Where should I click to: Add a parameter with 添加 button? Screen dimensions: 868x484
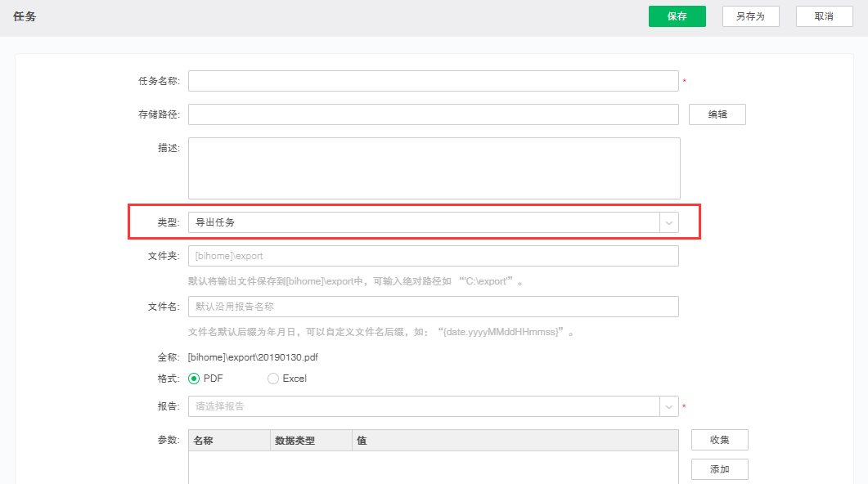click(x=719, y=469)
